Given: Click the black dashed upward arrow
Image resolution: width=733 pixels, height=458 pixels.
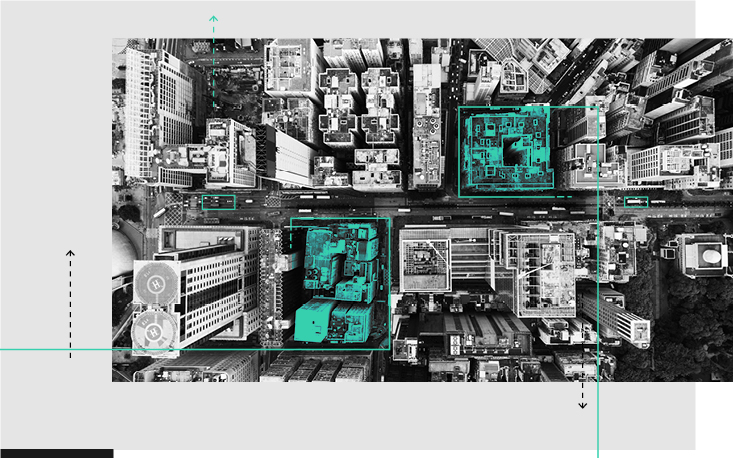Looking at the screenshot, I should pyautogui.click(x=70, y=256).
